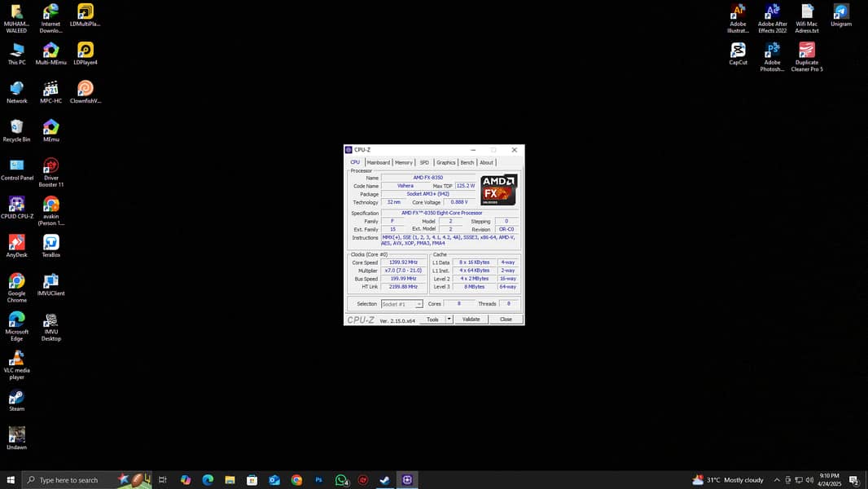Click the Close button in CPU-Z

point(506,319)
